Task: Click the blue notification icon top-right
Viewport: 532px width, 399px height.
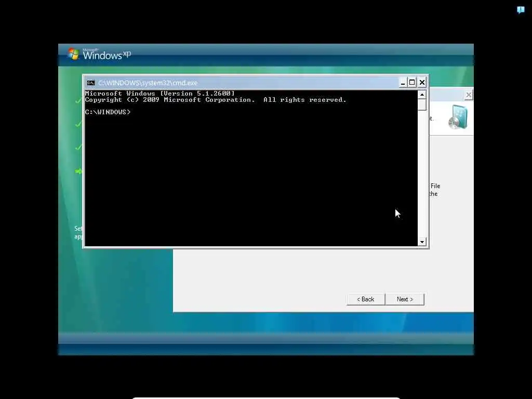Action: [x=521, y=10]
